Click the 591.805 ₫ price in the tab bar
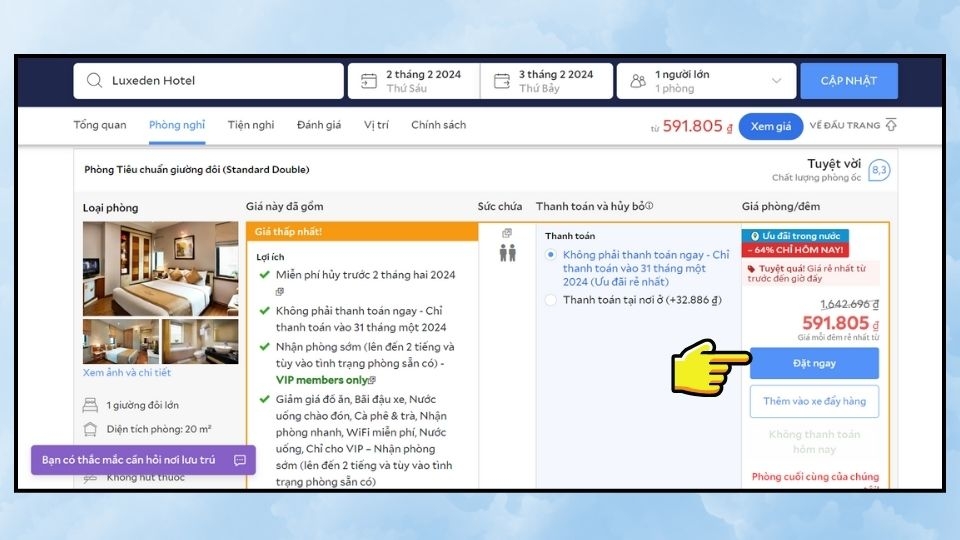The height and width of the screenshot is (540, 960). point(697,126)
